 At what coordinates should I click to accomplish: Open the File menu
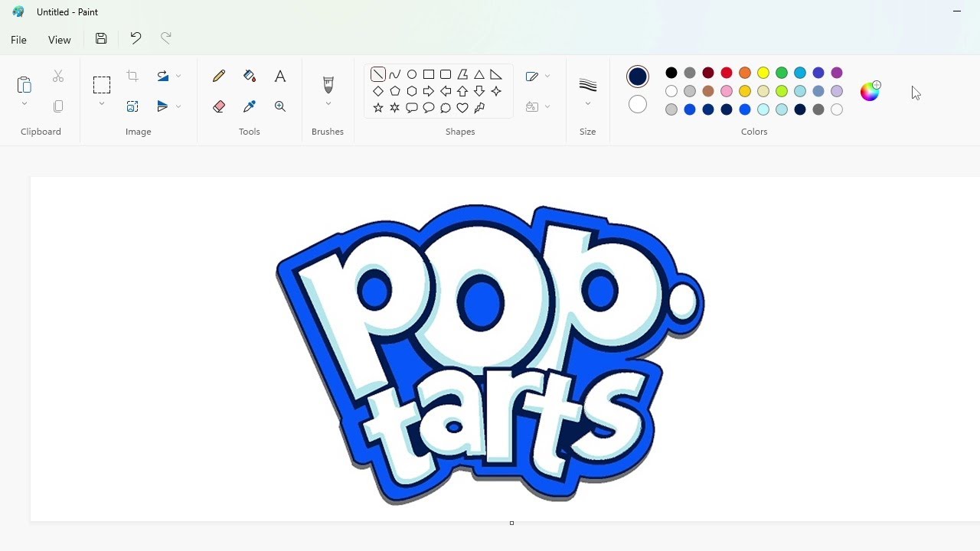[19, 40]
